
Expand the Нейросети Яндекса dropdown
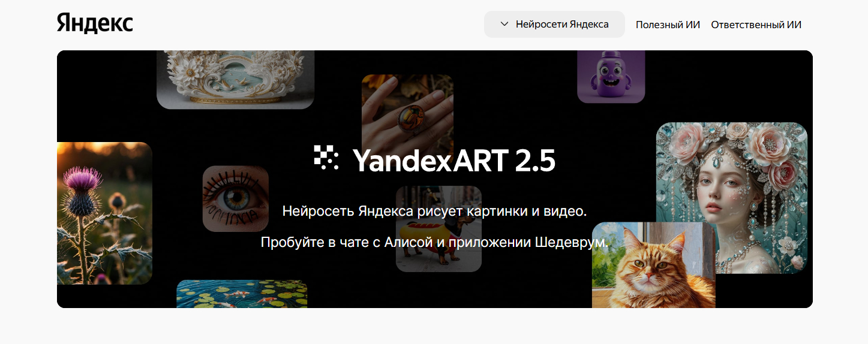(554, 25)
